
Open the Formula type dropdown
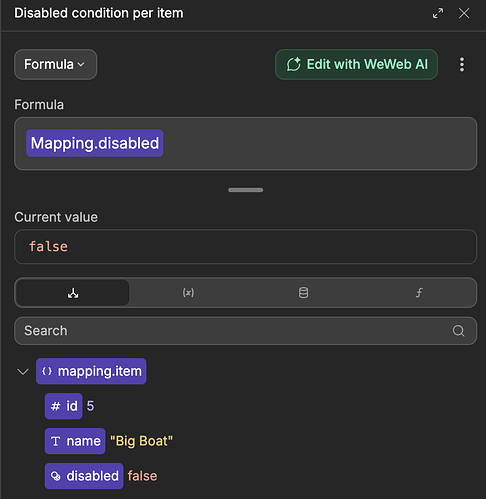55,64
